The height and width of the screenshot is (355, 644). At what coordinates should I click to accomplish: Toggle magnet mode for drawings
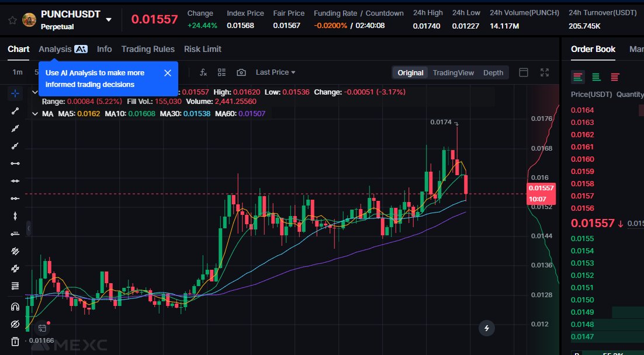pos(15,307)
